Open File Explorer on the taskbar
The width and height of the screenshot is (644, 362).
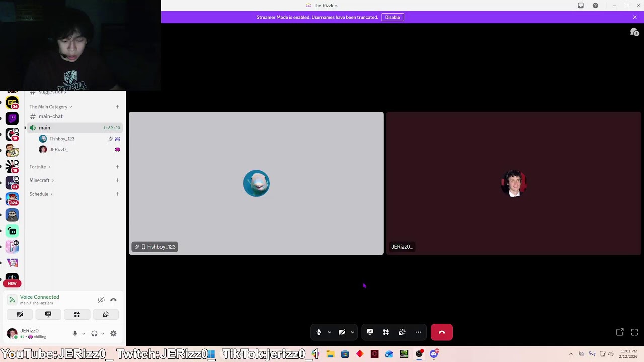(330, 354)
